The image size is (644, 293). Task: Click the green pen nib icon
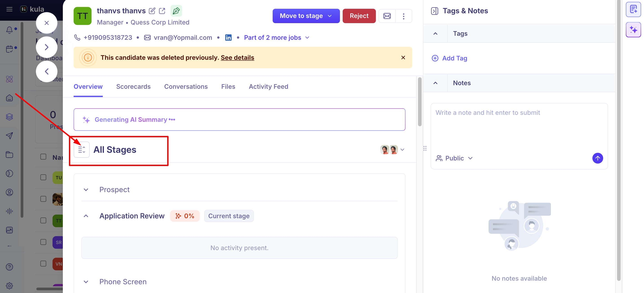point(176,11)
